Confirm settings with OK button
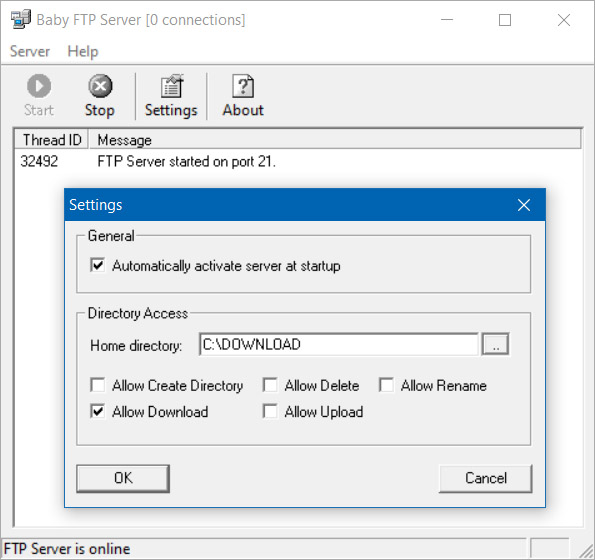Viewport: 595px width, 560px height. pos(123,478)
